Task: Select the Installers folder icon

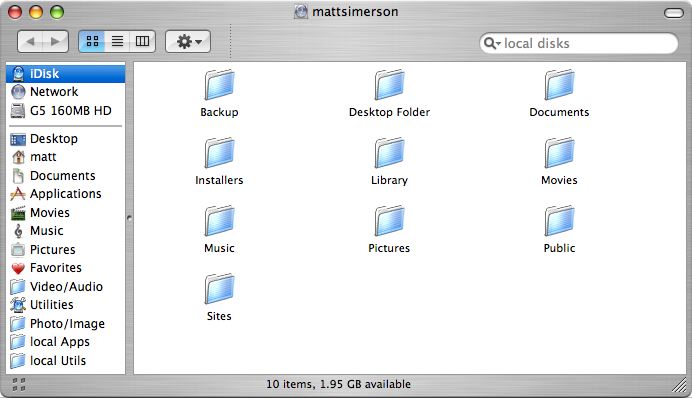Action: pos(219,153)
